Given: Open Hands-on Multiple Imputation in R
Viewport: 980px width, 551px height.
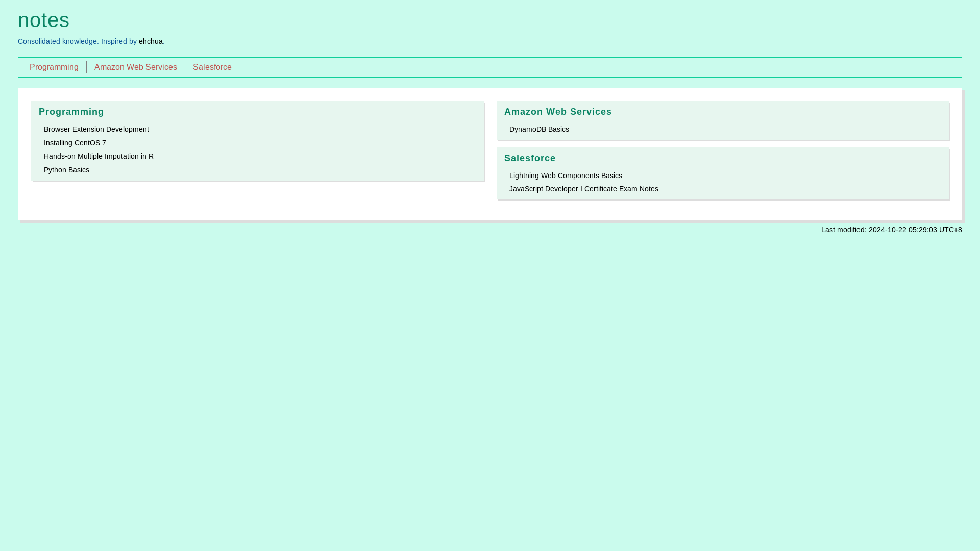Looking at the screenshot, I should click(99, 156).
